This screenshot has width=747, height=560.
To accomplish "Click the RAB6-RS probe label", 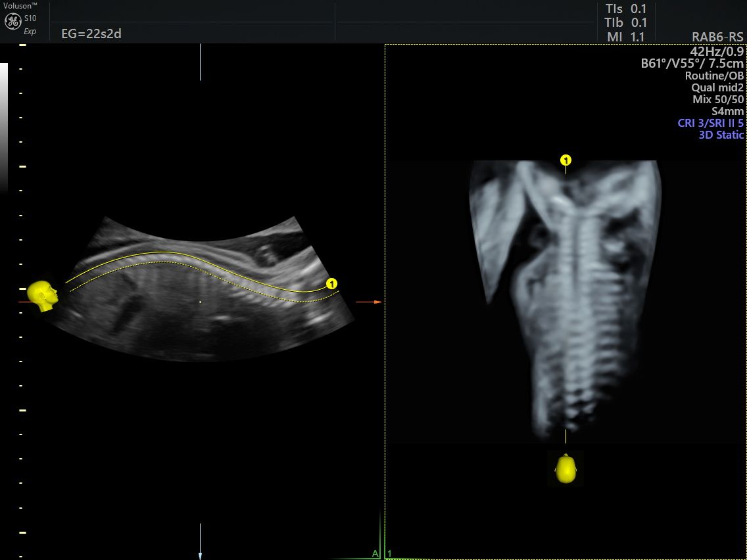I will (717, 37).
